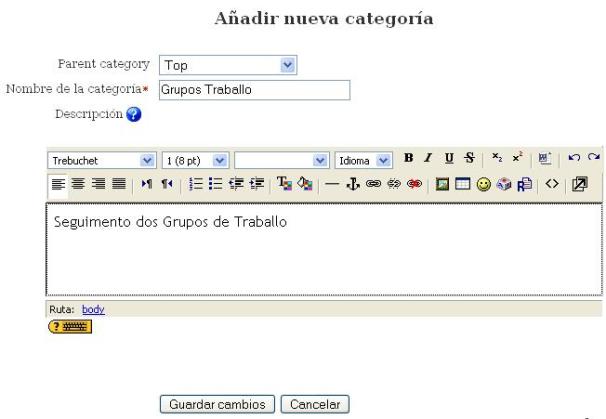The width and height of the screenshot is (606, 419).
Task: Align text left
Action: [58, 184]
